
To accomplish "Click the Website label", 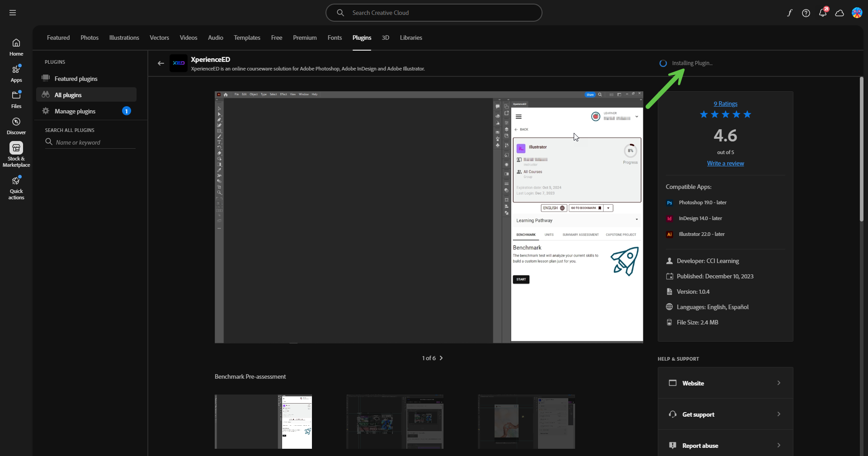I will click(693, 383).
